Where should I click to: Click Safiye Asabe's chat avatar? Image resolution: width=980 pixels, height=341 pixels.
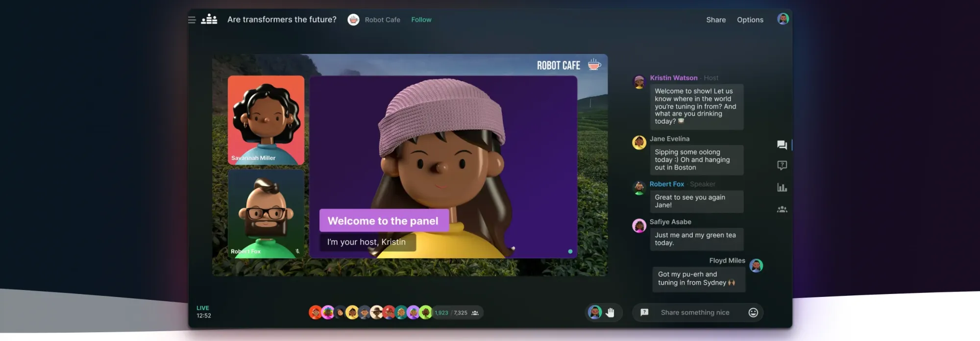639,226
